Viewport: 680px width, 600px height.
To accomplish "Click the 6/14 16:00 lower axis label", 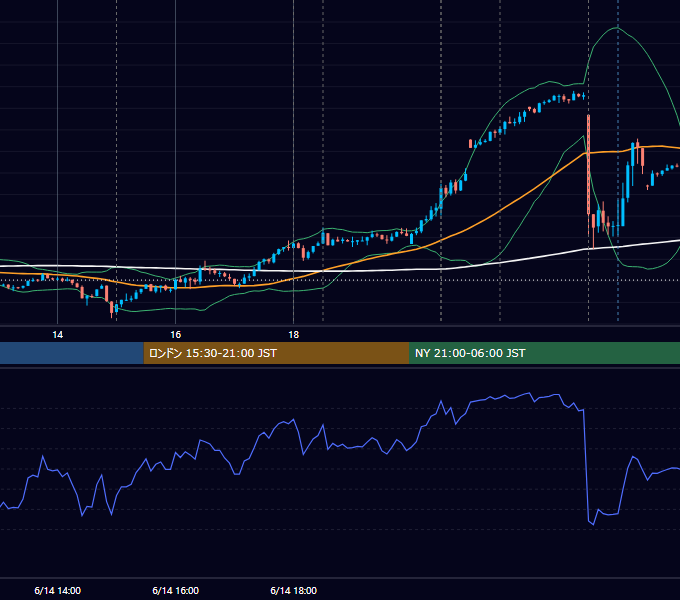I will (x=176, y=590).
